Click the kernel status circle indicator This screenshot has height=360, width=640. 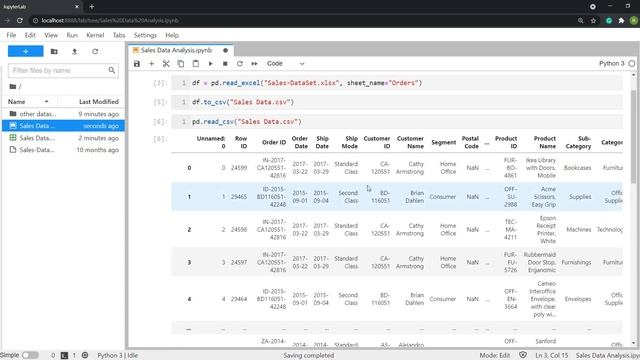[x=632, y=64]
